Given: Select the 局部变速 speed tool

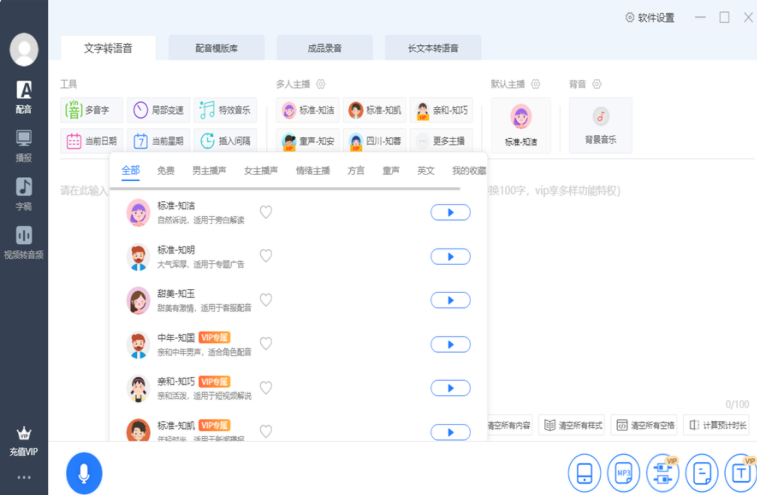Looking at the screenshot, I should coord(159,110).
